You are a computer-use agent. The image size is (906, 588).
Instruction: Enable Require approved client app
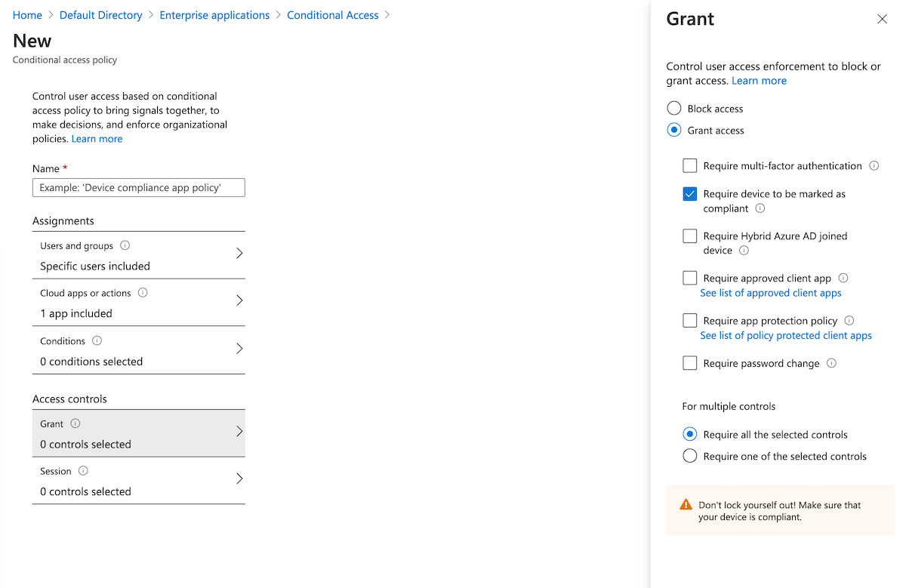pyautogui.click(x=689, y=278)
